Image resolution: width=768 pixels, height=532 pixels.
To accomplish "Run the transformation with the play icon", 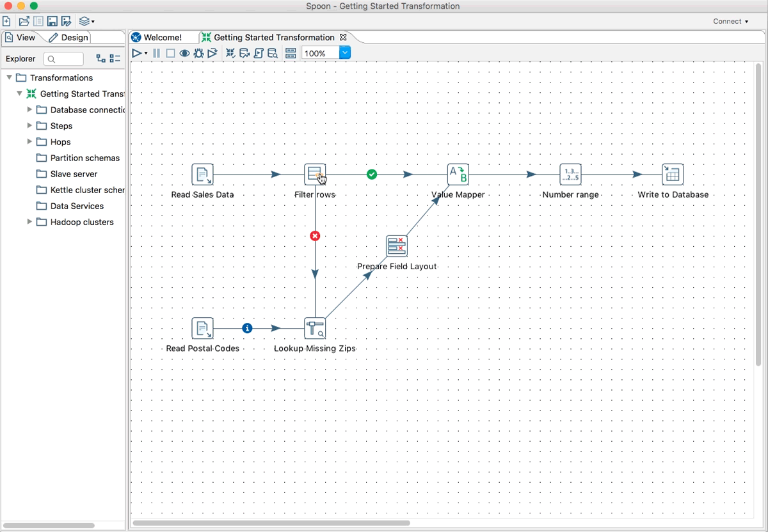I will (x=136, y=54).
